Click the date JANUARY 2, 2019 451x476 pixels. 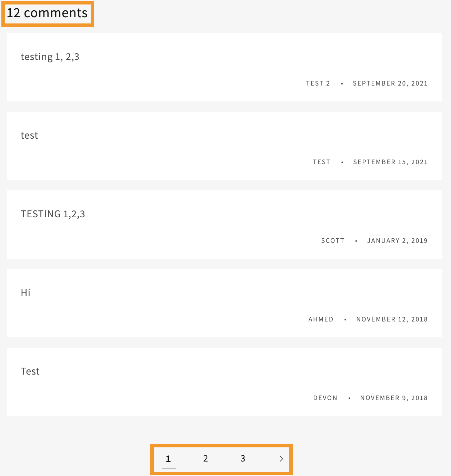397,240
